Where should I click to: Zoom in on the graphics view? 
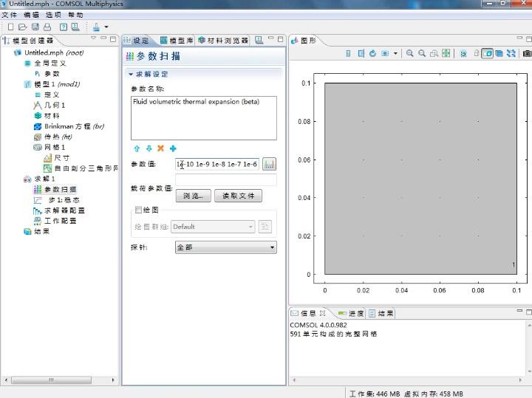pos(410,53)
